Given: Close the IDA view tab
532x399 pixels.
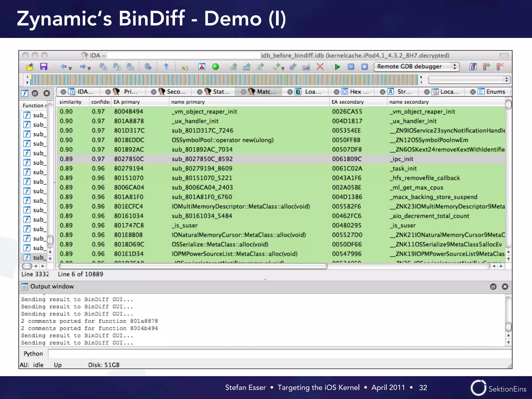Looking at the screenshot, I should click(63, 92).
